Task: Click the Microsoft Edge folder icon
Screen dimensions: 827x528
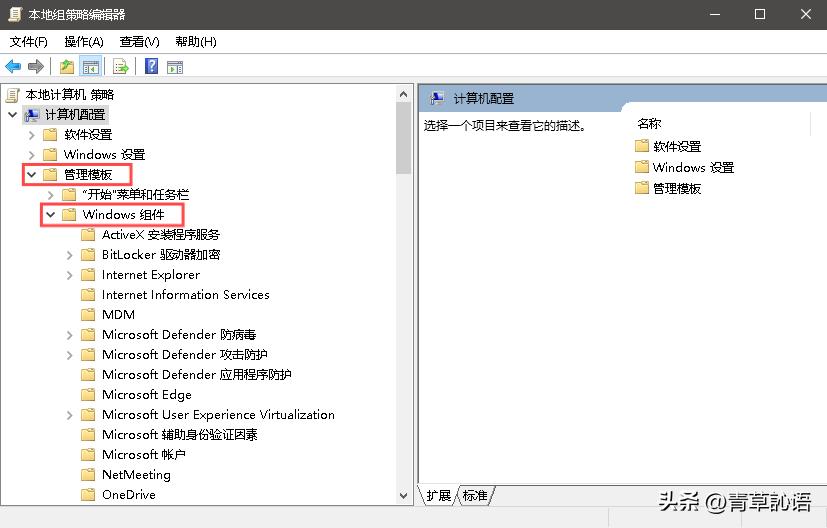Action: point(88,395)
